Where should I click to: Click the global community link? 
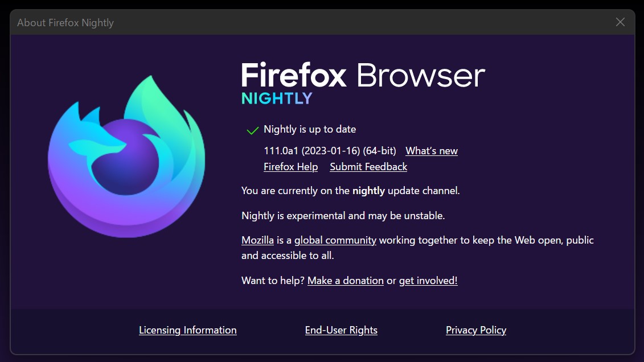(335, 240)
